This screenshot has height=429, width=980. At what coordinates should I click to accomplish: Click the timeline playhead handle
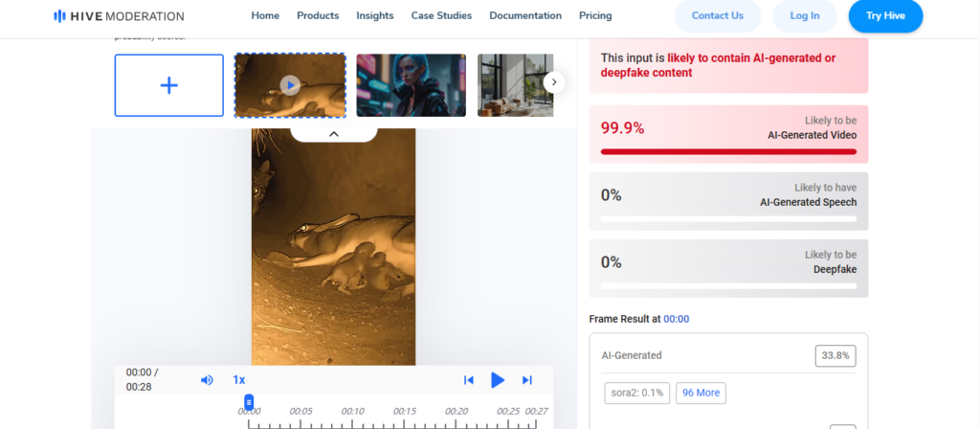(249, 402)
